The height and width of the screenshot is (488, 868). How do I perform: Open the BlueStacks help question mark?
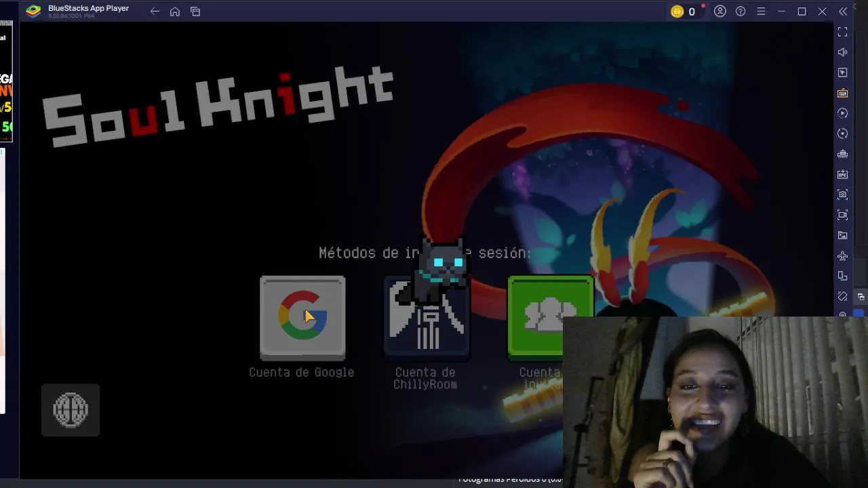point(741,12)
